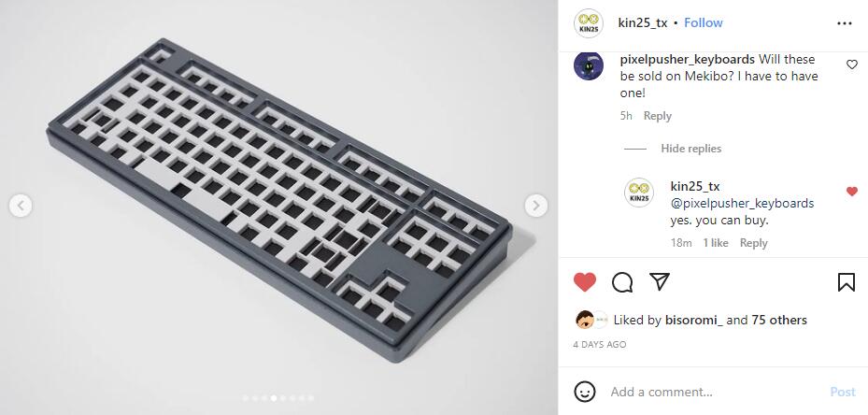868x415 pixels.
Task: Open the comment speech bubble icon
Action: click(x=622, y=282)
